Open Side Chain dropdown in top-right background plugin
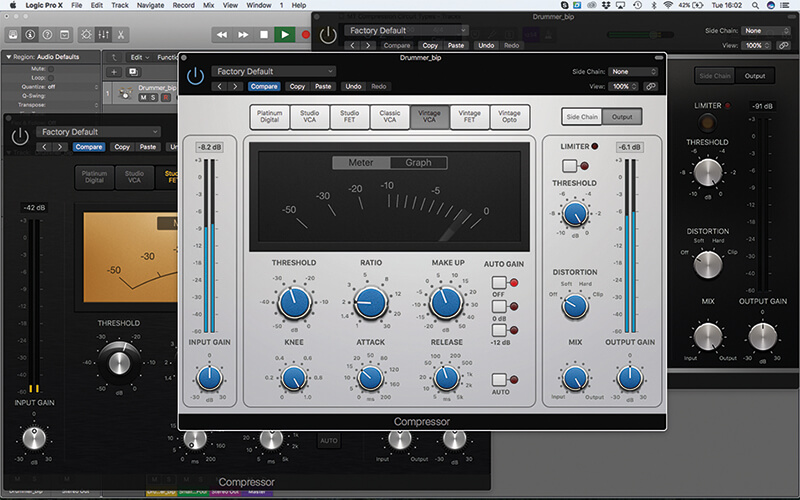Screen dimensions: 800x500 pos(766,31)
